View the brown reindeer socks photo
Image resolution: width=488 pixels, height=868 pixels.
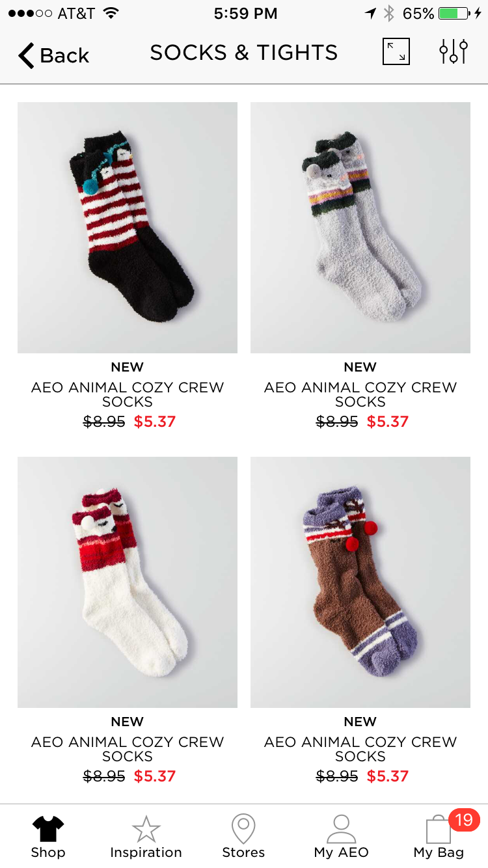click(360, 582)
